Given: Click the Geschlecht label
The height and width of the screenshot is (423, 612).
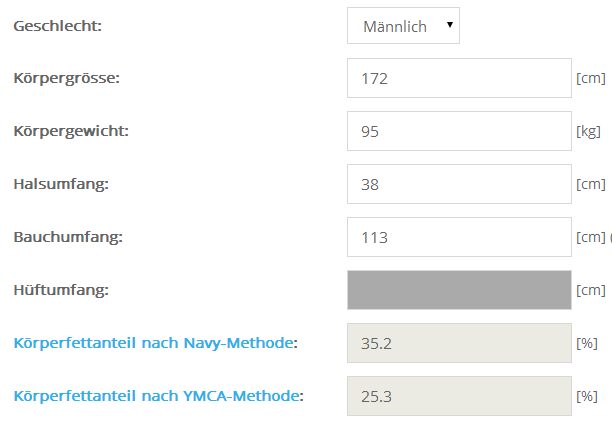Looking at the screenshot, I should (x=57, y=26).
